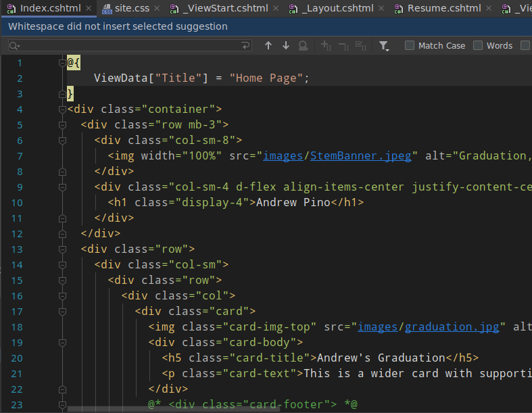This screenshot has width=532, height=413.
Task: Close the site.css tab
Action: coord(157,9)
